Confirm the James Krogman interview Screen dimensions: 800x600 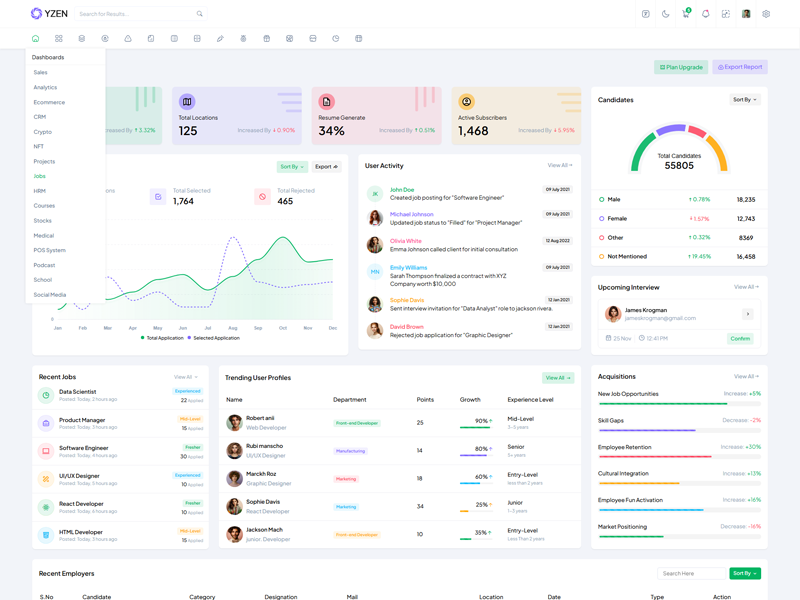pos(740,338)
